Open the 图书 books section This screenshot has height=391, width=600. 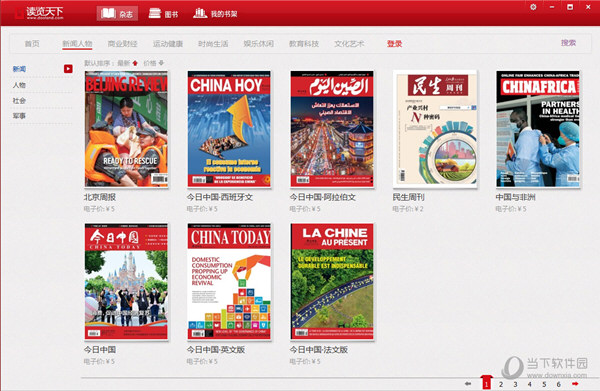coord(163,14)
